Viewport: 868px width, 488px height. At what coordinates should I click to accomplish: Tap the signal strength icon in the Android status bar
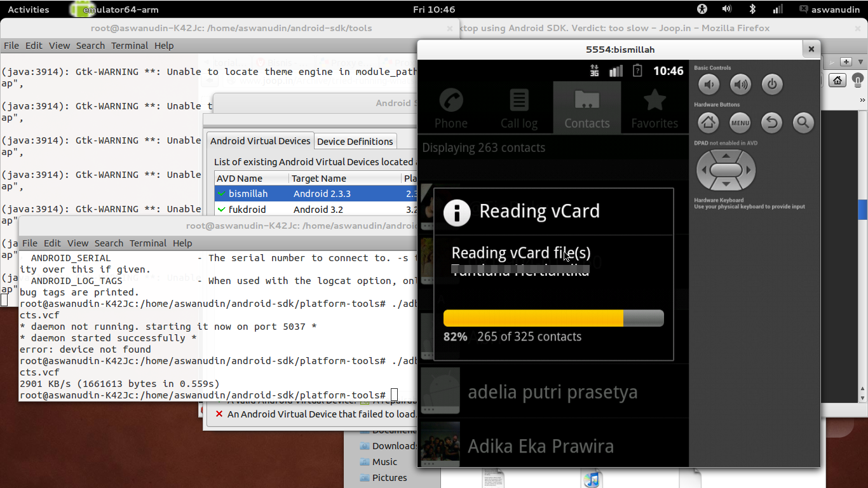(x=616, y=71)
